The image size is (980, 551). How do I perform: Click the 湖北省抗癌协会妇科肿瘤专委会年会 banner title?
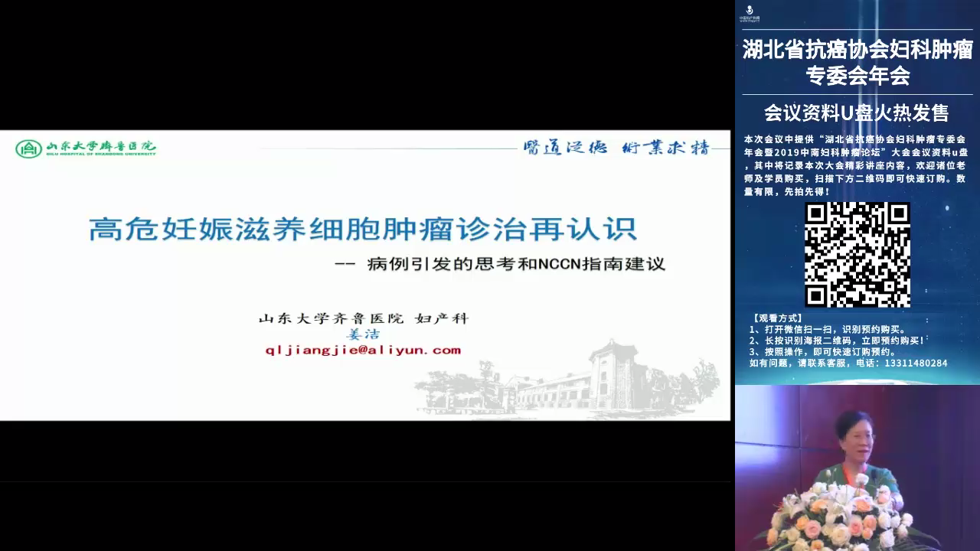click(857, 63)
